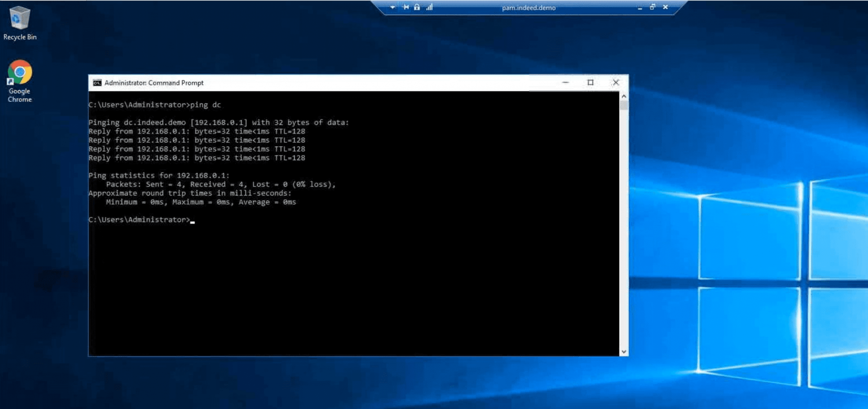Click the Command Prompt scrollbar up arrow
The image size is (868, 409).
coord(624,96)
